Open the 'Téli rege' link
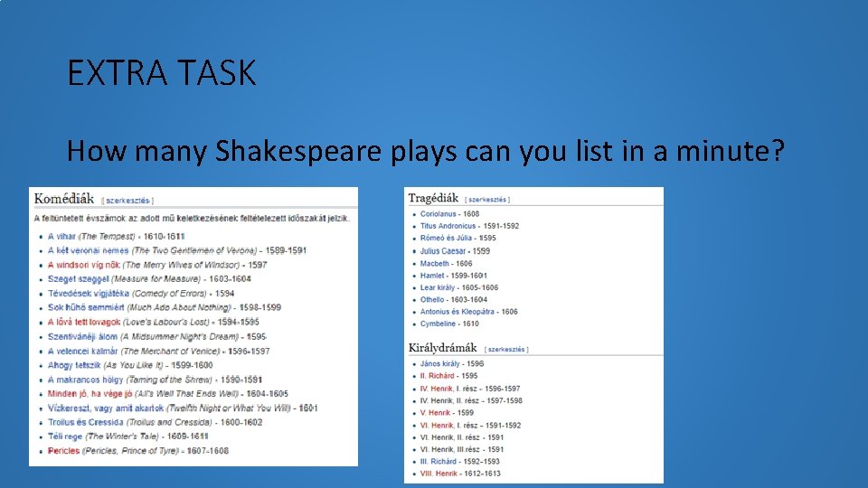This screenshot has width=868, height=488. (x=65, y=436)
